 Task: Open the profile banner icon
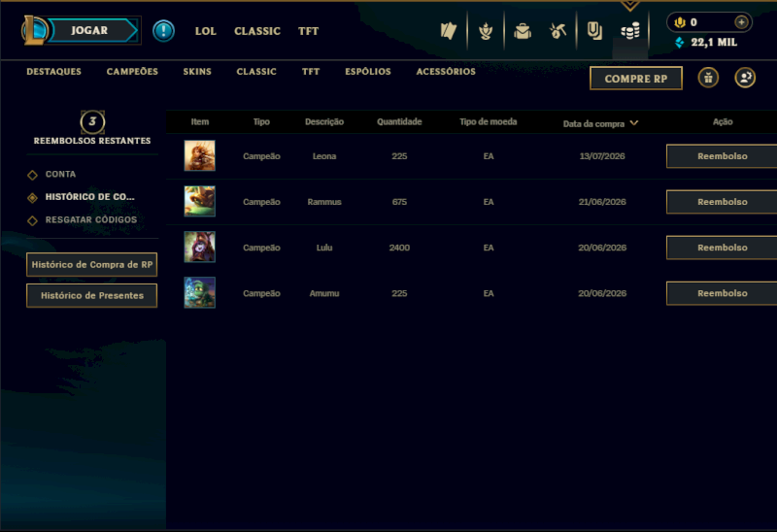pyautogui.click(x=594, y=31)
